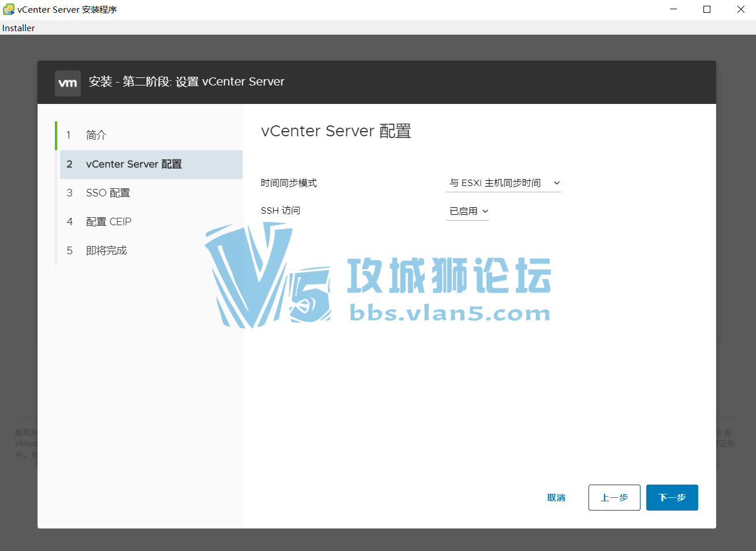Viewport: 756px width, 551px height.
Task: Open the SSH 访问 dropdown
Action: 467,211
